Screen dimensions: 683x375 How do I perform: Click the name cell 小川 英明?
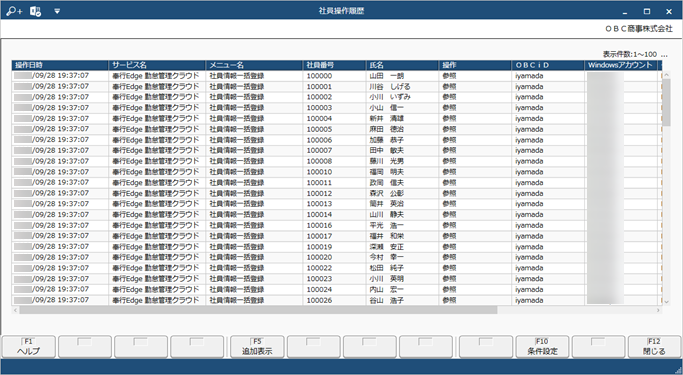coord(402,279)
